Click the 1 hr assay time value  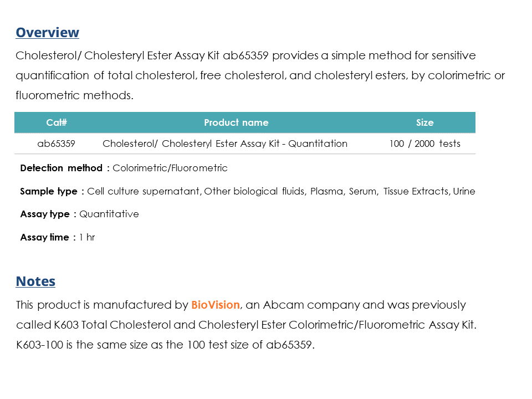pos(87,237)
